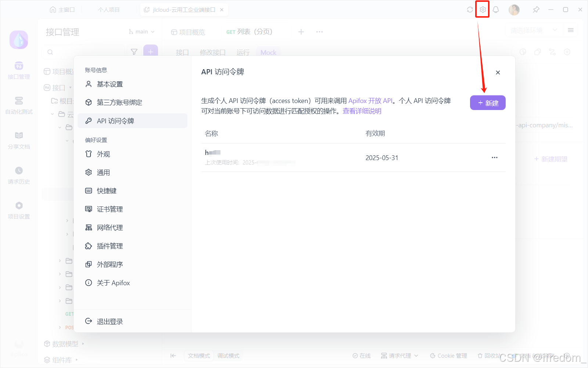
Task: Expand the 请求代理 dropdown
Action: [399, 355]
